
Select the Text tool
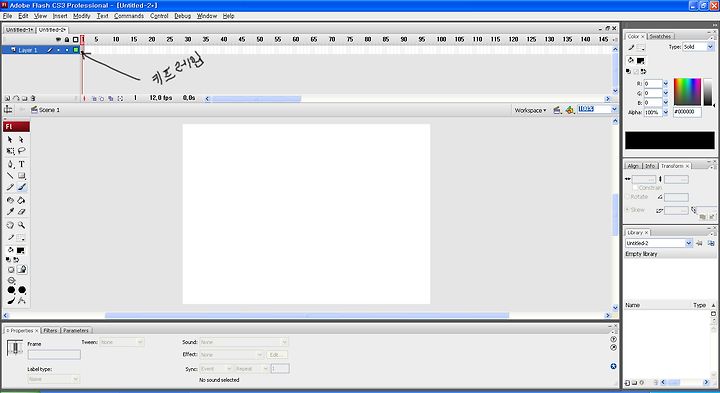[x=21, y=164]
